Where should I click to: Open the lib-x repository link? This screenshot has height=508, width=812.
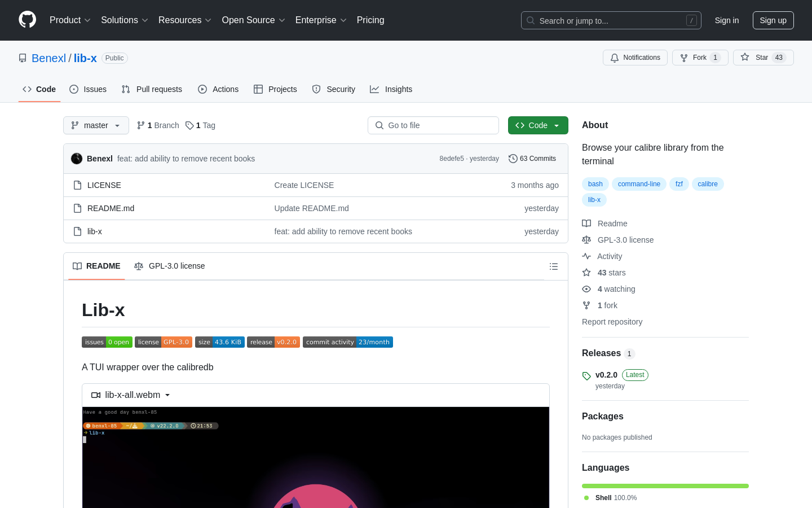(x=85, y=58)
